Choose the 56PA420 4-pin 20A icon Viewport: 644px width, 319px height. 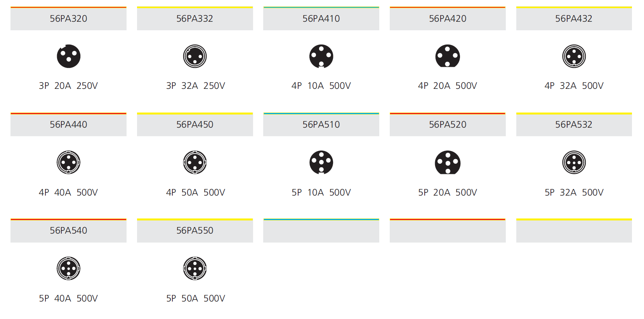[x=448, y=56]
